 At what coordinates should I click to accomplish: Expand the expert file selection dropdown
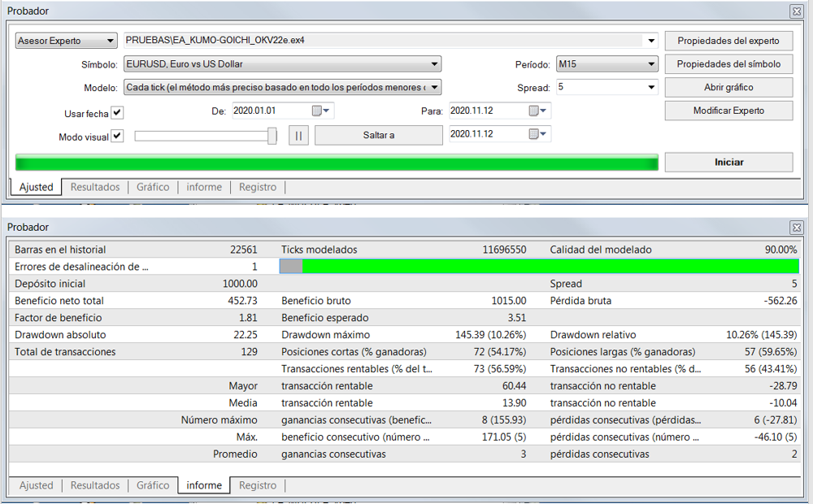[650, 41]
